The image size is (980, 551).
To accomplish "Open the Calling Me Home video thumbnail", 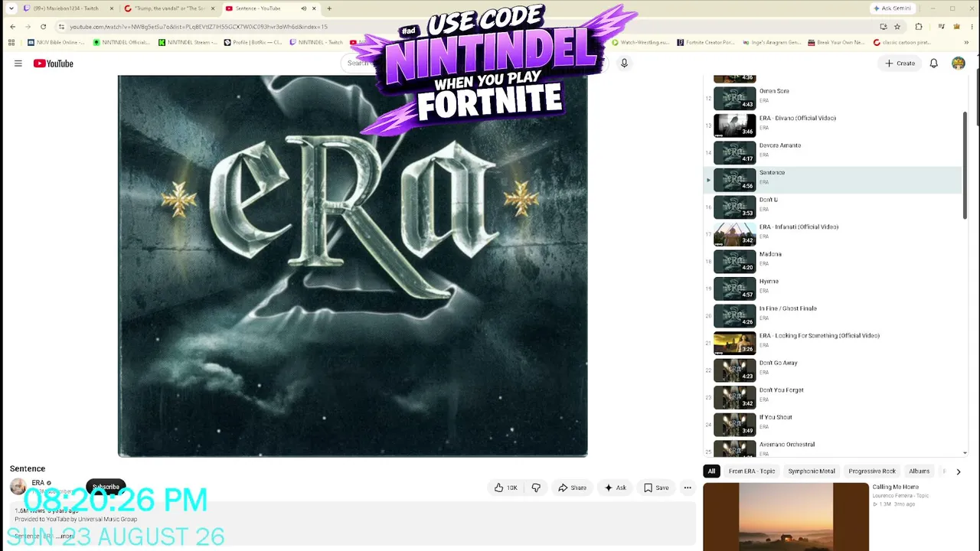I will tap(786, 517).
